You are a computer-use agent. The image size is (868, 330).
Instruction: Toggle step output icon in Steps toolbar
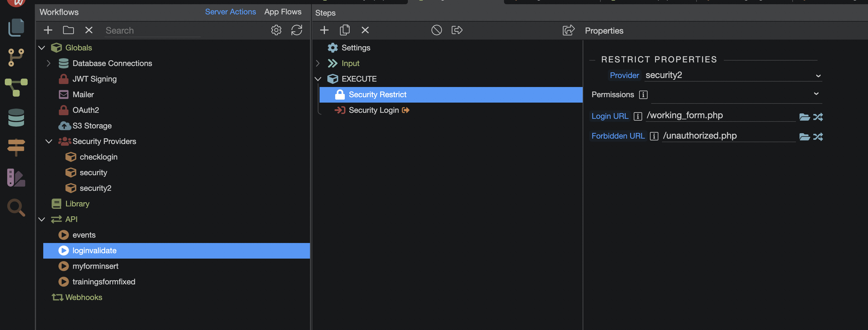click(x=457, y=30)
